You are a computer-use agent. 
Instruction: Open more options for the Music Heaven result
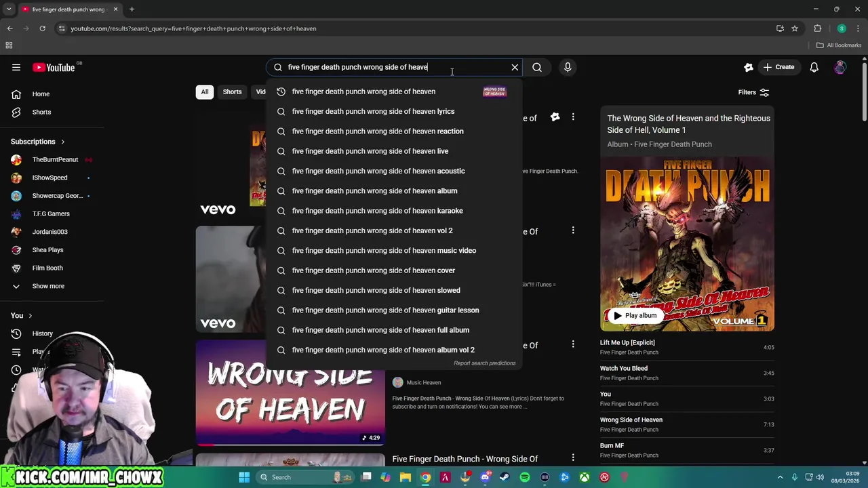pyautogui.click(x=573, y=344)
